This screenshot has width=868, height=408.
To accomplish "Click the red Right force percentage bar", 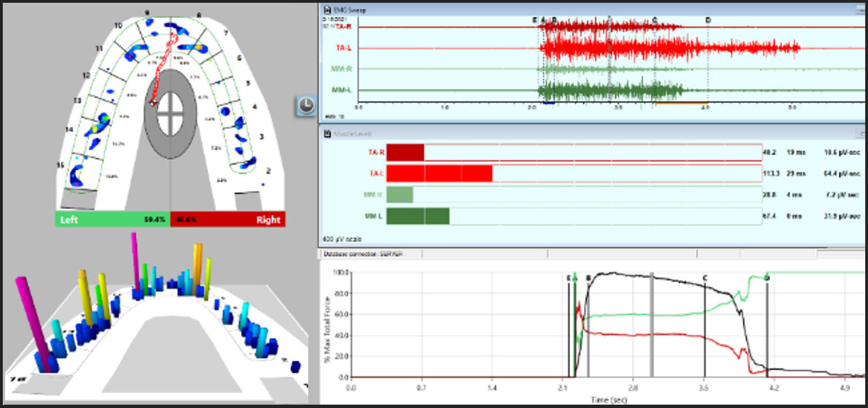I will pyautogui.click(x=228, y=219).
